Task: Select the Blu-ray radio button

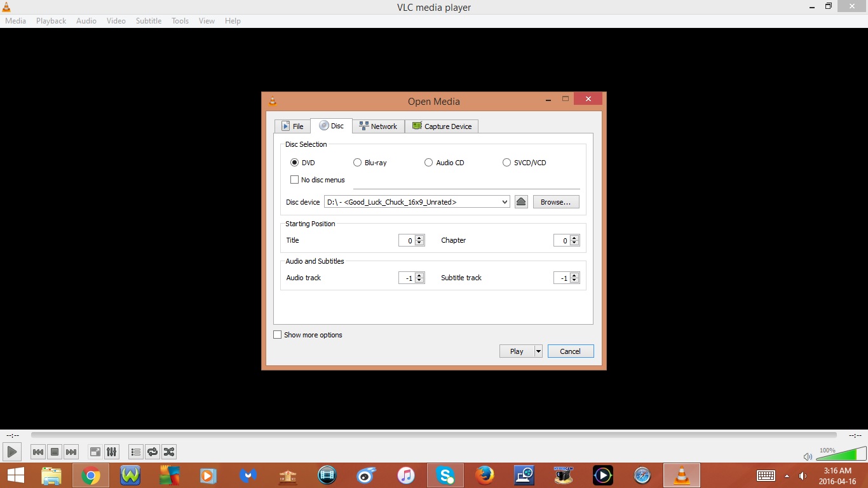Action: pos(357,163)
